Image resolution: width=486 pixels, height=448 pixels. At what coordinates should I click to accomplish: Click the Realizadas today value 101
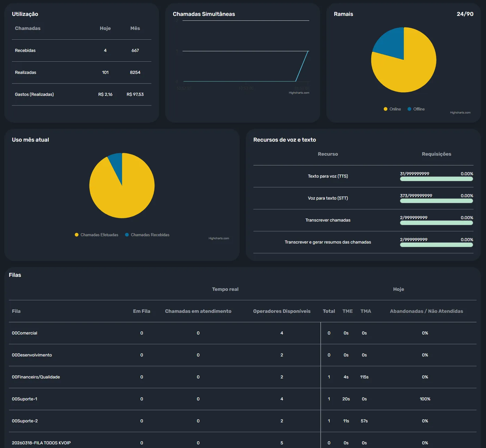tap(105, 73)
